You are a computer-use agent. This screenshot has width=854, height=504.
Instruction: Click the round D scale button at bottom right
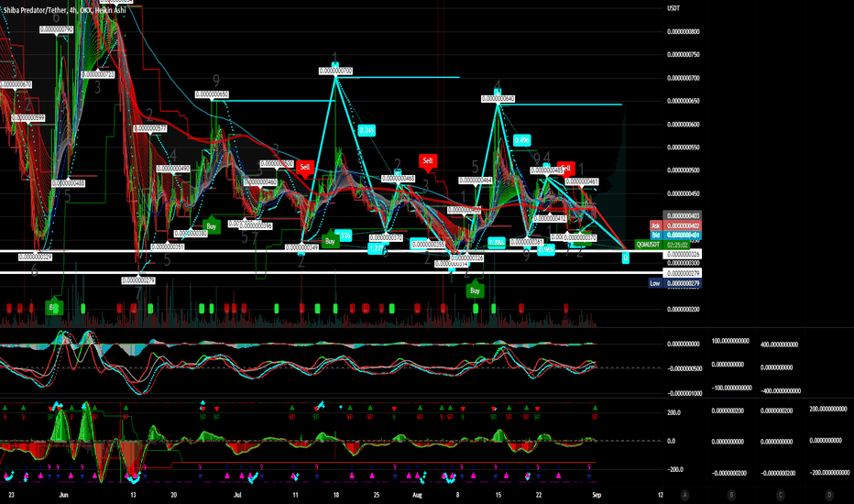tap(829, 495)
